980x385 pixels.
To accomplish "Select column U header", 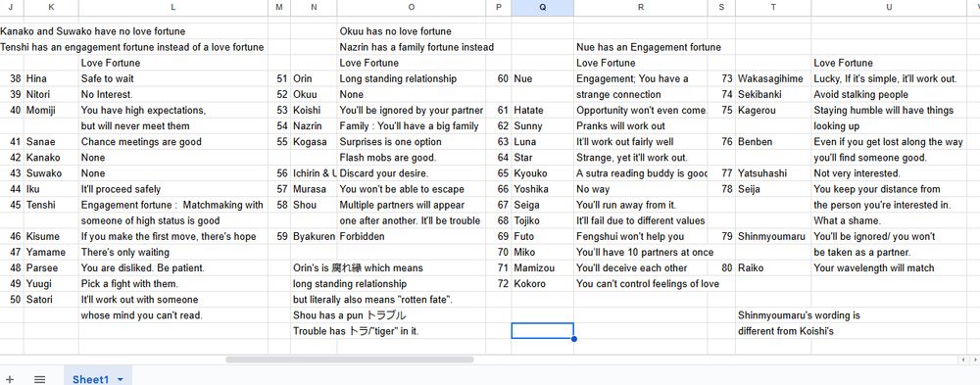I will 889,8.
